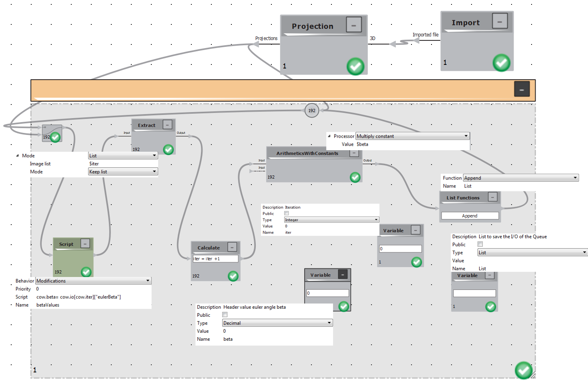Viewport: 588px width, 384px height.
Task: Click the beta Variable value field
Action: click(327, 293)
